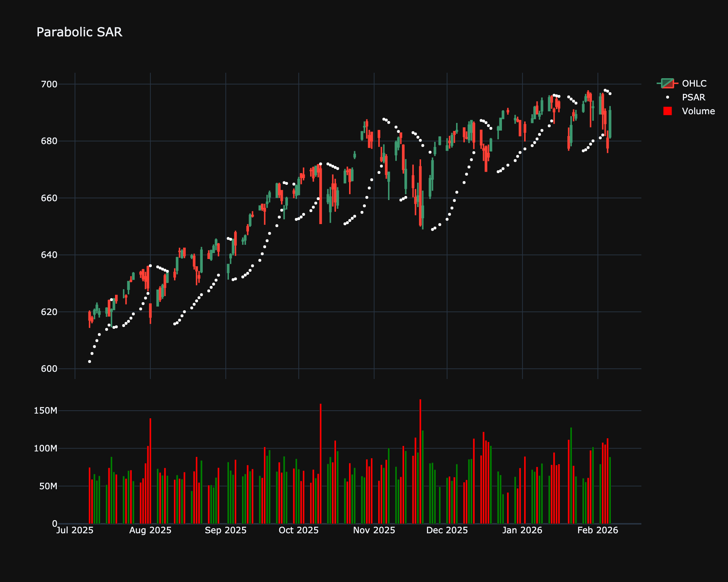The image size is (728, 582).
Task: Click the white PSAR dot legend marker
Action: [x=666, y=97]
